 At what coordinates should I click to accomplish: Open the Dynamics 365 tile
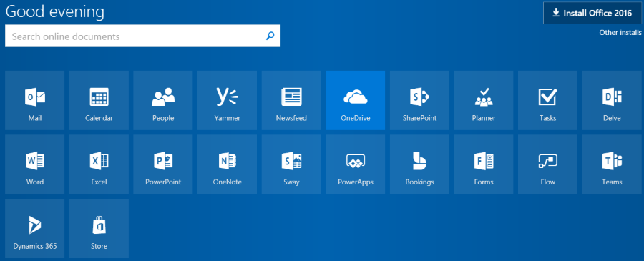point(35,228)
